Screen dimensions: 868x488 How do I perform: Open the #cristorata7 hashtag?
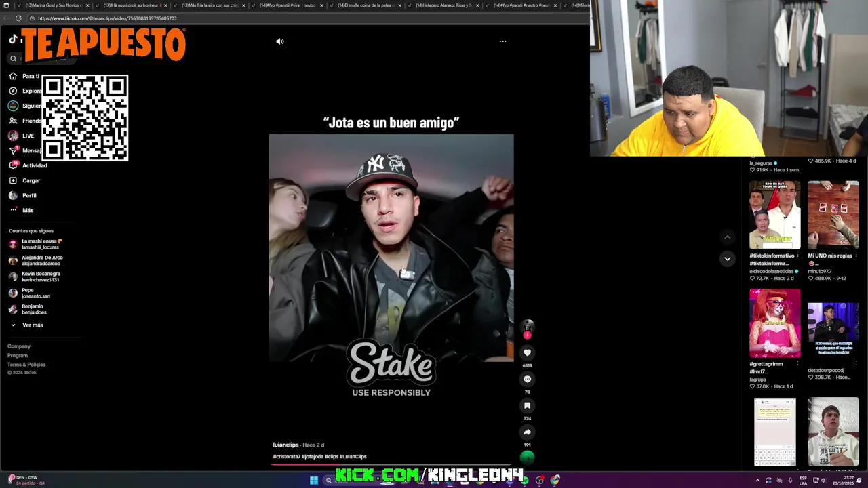(x=286, y=457)
